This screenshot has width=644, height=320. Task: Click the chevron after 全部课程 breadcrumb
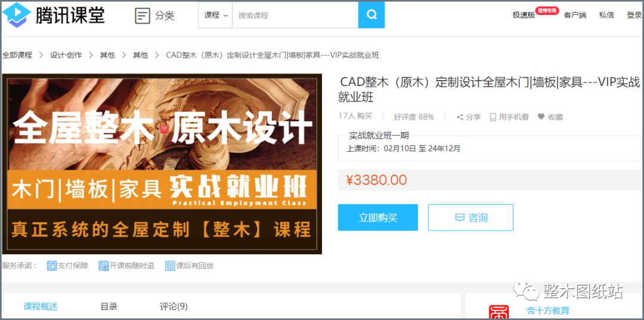(x=41, y=55)
